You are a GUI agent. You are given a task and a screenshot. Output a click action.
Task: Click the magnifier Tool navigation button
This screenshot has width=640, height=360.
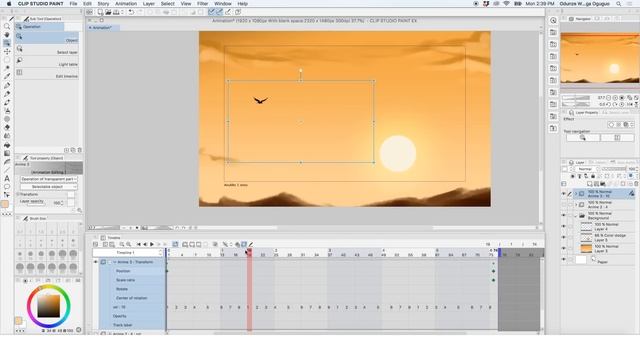pos(583,138)
